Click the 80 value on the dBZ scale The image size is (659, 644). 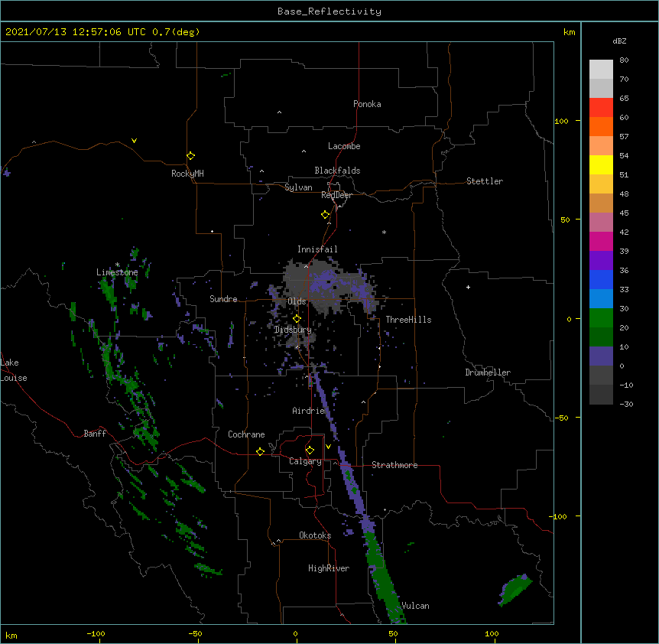click(x=624, y=60)
